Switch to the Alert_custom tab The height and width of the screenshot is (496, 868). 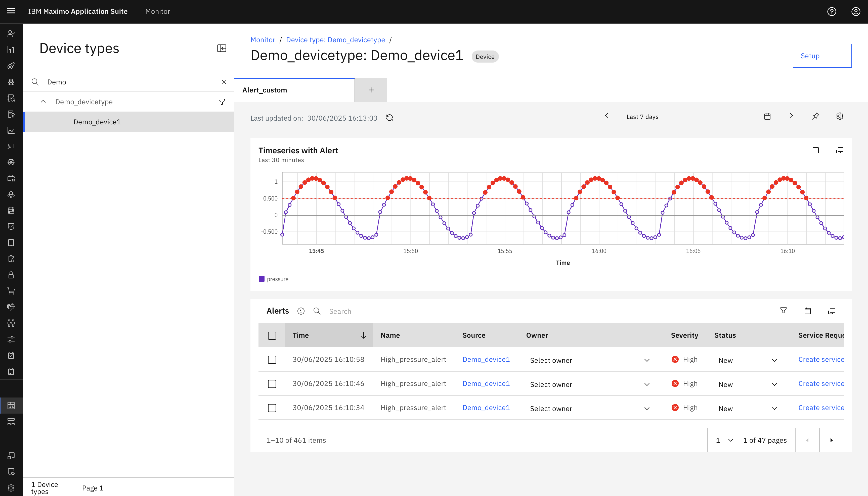click(294, 90)
